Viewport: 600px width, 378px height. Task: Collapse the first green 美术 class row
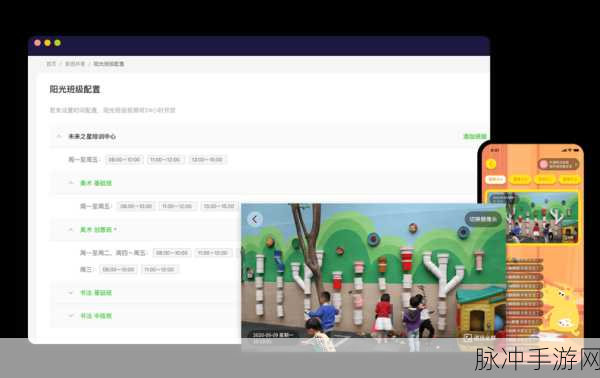click(x=71, y=183)
